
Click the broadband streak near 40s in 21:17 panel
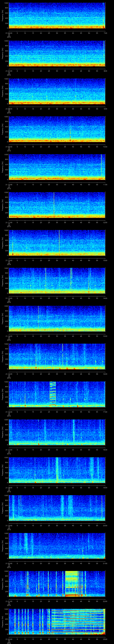pyautogui.click(x=74, y=432)
